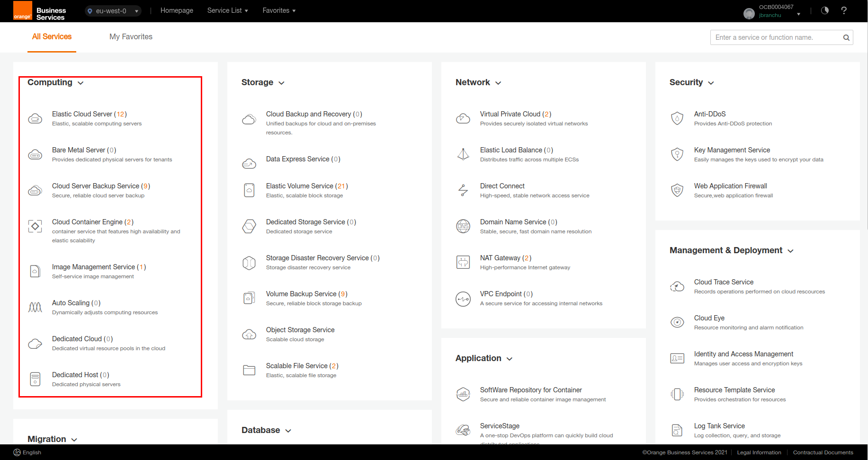The image size is (868, 460).
Task: Click the Dedicated Host icon
Action: 35,379
